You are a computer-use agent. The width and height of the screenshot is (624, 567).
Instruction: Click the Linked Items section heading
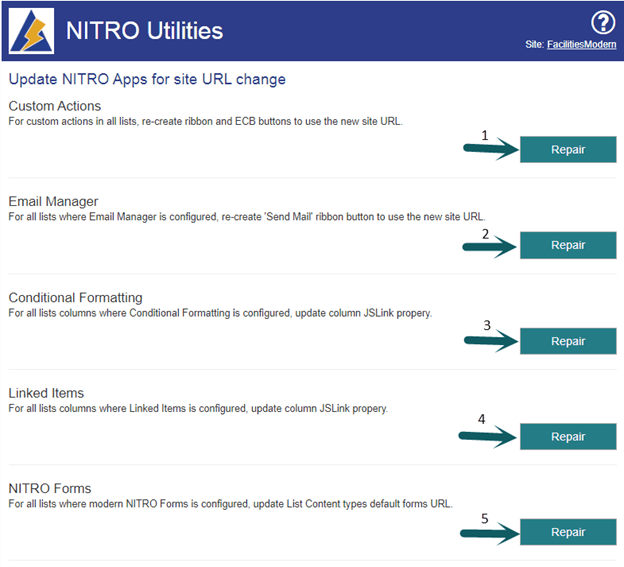click(x=46, y=393)
